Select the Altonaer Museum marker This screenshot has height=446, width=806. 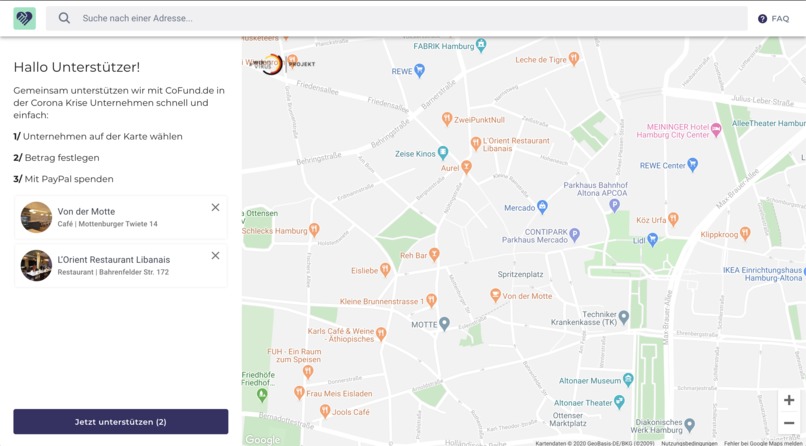tap(628, 380)
